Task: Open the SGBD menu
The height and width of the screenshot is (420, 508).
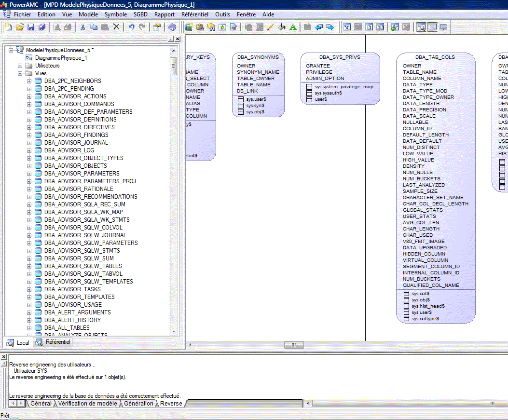Action: pos(140,14)
